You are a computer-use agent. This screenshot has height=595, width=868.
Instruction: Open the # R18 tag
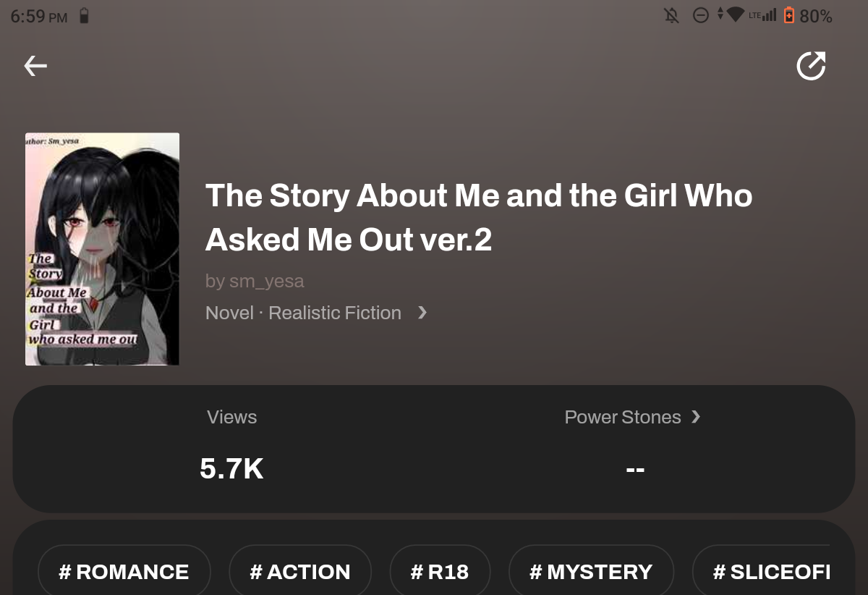pos(440,572)
